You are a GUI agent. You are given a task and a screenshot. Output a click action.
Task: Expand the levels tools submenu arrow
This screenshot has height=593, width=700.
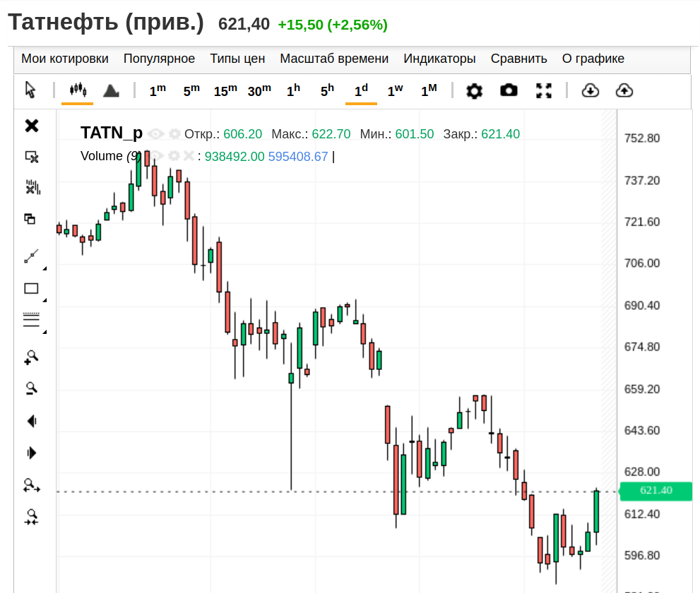(x=45, y=332)
